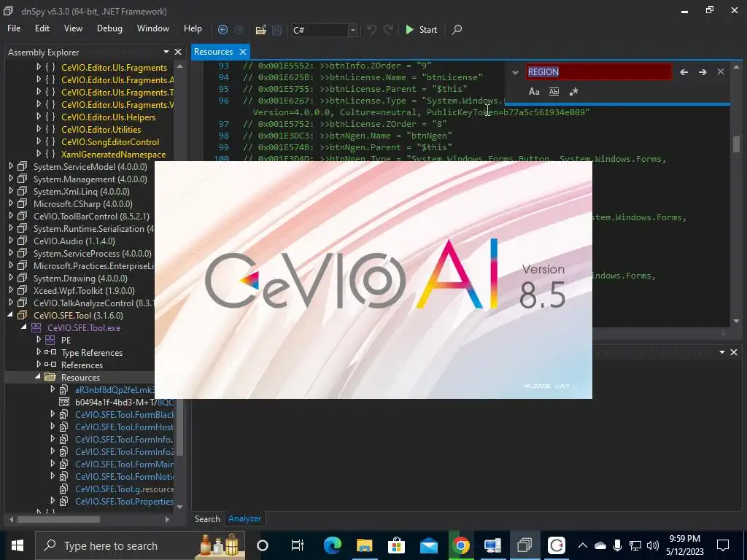Screen dimensions: 747x560
Task: Select System.Drawing (4.0.0.0) assembly
Action: pos(80,278)
